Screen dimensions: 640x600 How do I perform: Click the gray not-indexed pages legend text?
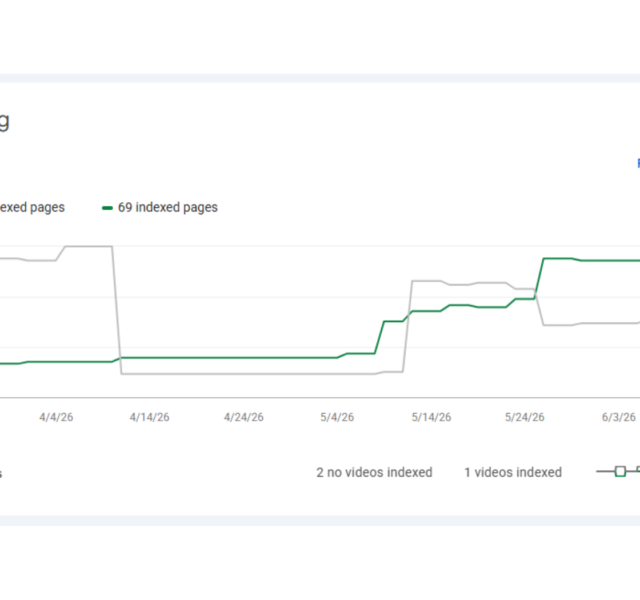[x=32, y=207]
